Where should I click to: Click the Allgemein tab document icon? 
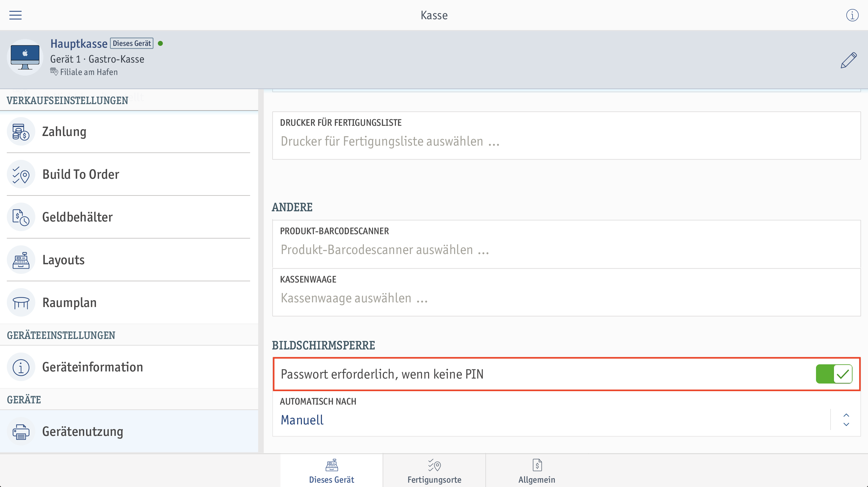537,465
